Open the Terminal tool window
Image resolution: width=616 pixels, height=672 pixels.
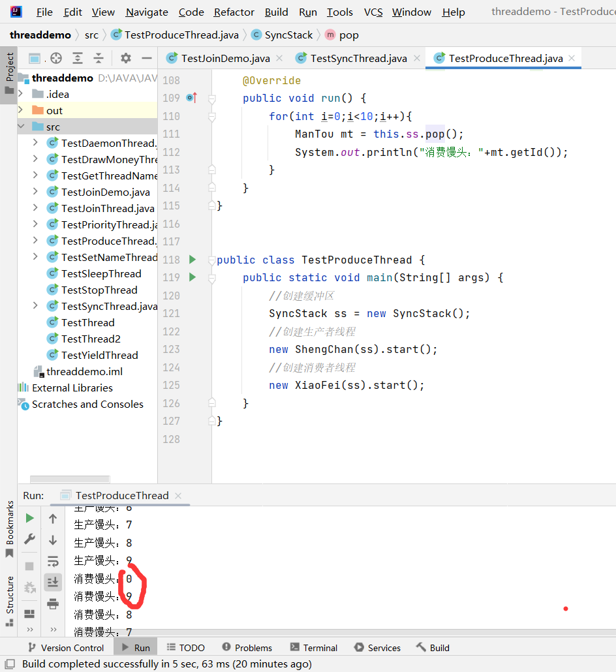[314, 648]
